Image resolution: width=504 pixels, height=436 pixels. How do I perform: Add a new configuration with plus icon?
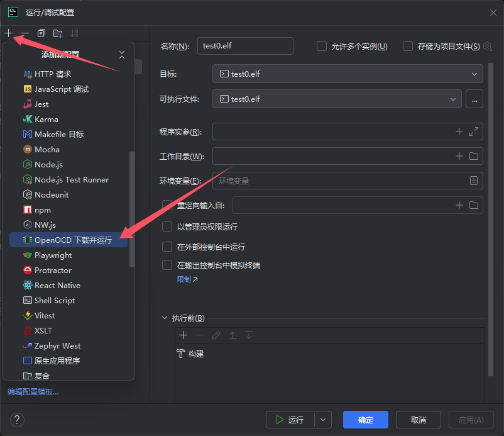(9, 33)
